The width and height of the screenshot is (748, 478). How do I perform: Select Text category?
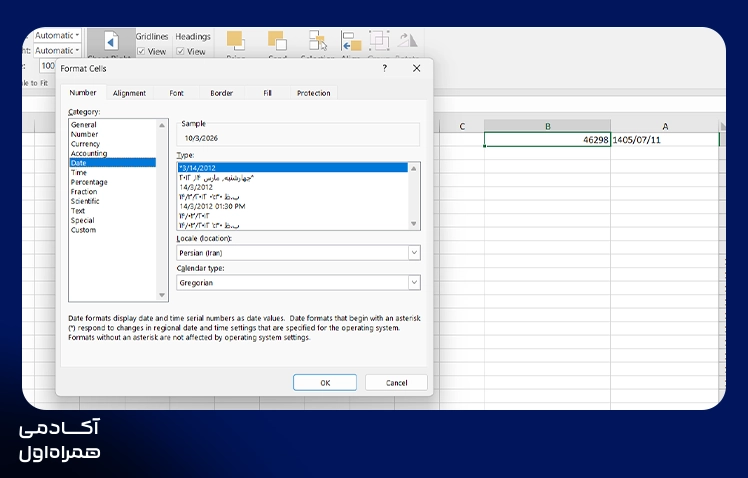(x=113, y=210)
